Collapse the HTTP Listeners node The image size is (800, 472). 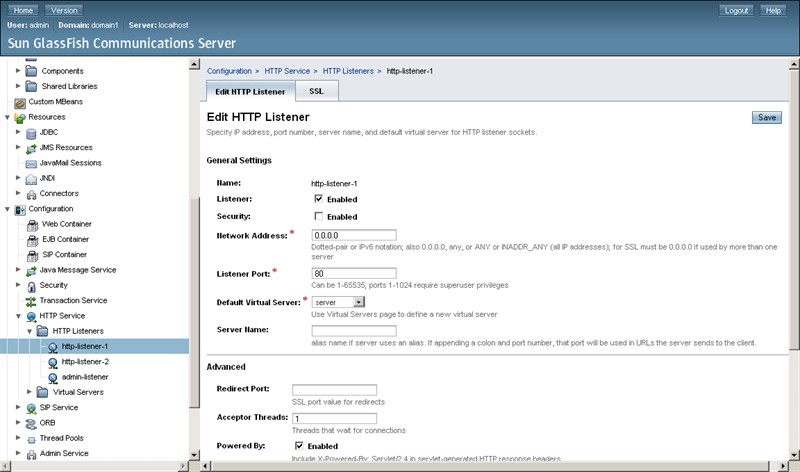tap(29, 331)
